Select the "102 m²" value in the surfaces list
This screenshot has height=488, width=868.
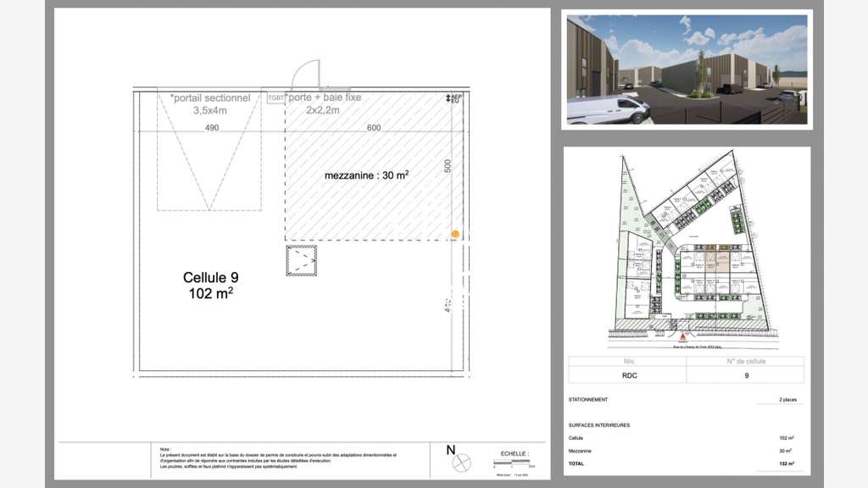point(787,438)
